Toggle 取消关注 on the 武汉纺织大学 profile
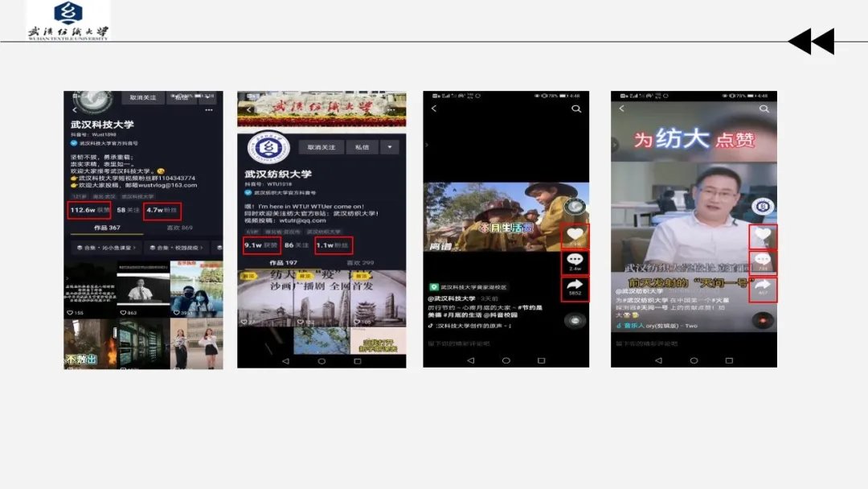Image resolution: width=868 pixels, height=489 pixels. 321,147
